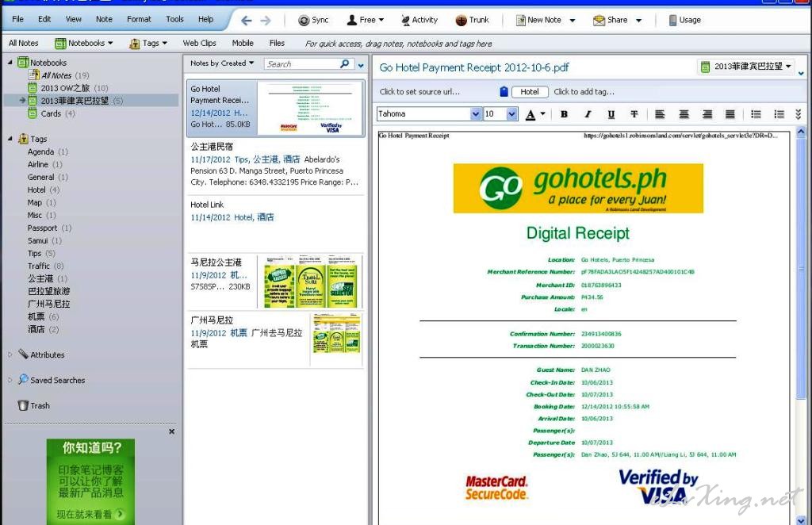Click All Notes in the shortcut bar
Screen dimensions: 812x525
[23, 43]
